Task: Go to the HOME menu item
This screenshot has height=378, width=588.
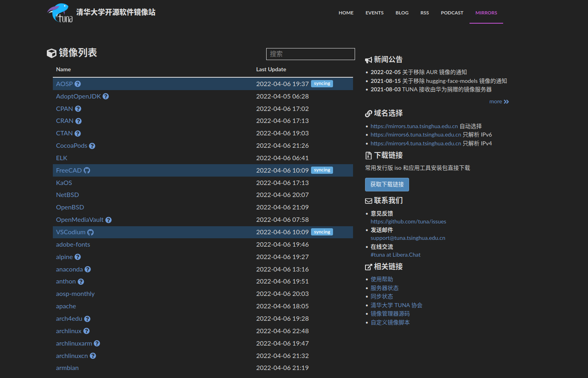Action: [x=346, y=13]
